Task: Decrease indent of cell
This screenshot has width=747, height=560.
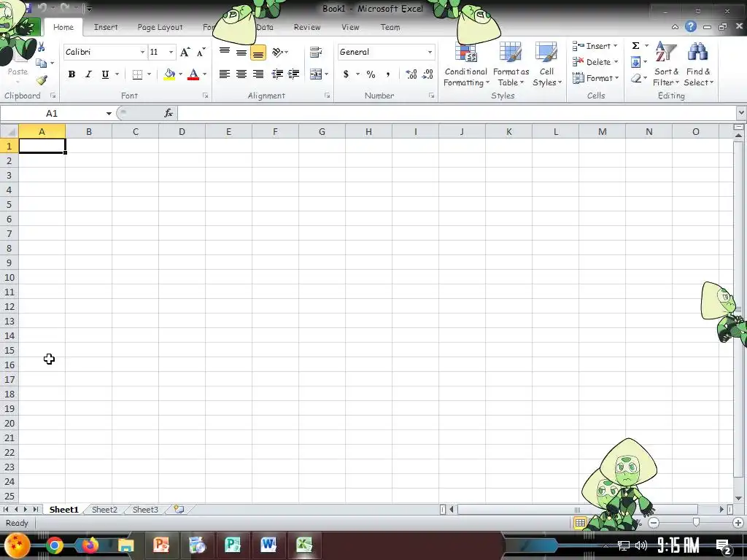Action: coord(277,74)
